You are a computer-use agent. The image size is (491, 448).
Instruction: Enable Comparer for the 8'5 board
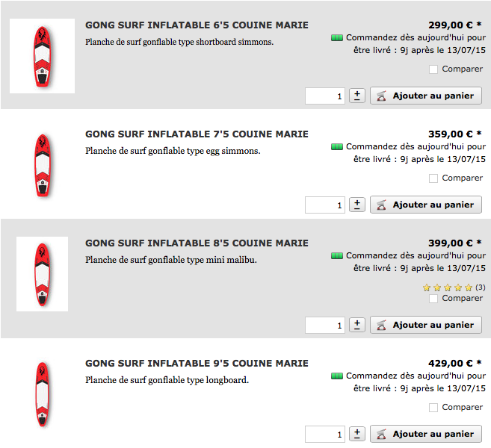(433, 299)
